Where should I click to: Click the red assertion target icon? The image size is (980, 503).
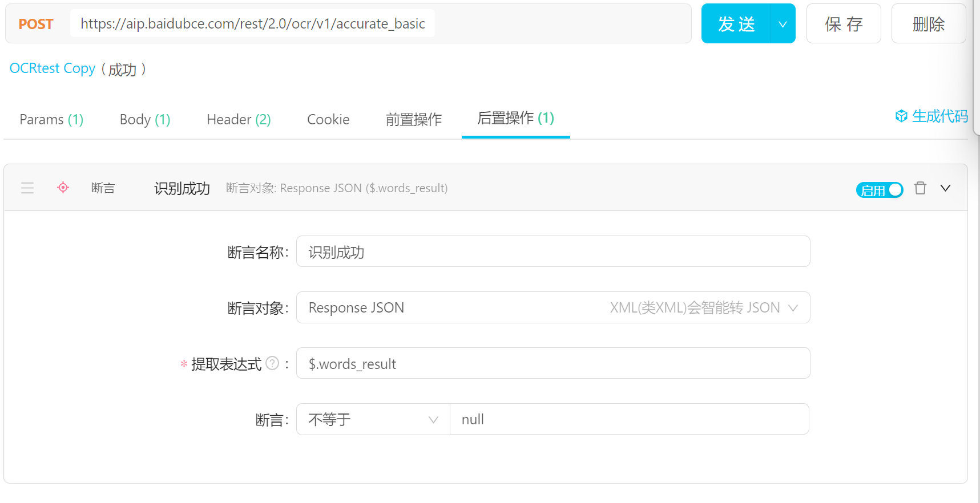pos(63,187)
